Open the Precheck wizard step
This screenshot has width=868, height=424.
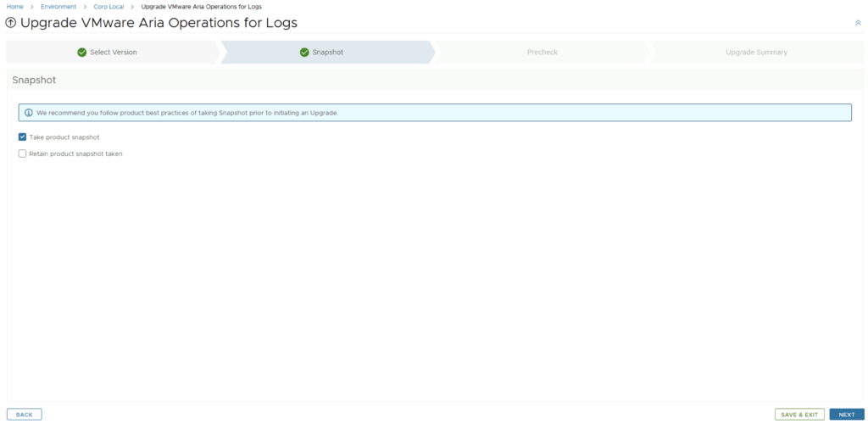coord(542,53)
